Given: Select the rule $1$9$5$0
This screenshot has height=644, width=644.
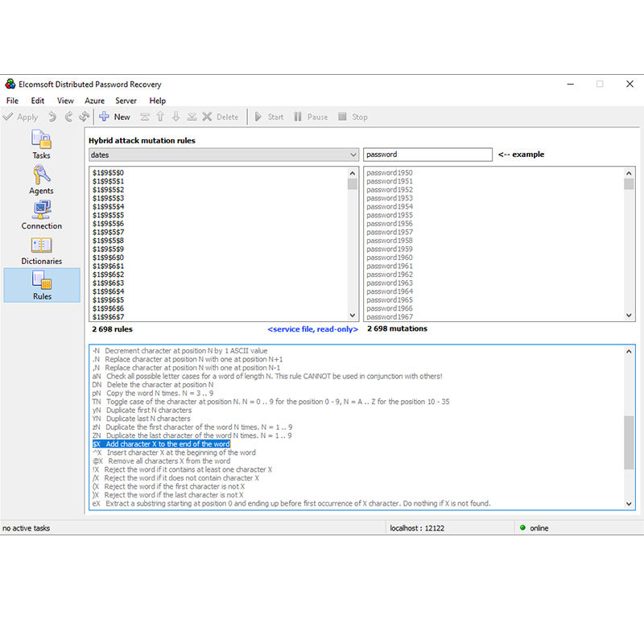Looking at the screenshot, I should coord(109,173).
